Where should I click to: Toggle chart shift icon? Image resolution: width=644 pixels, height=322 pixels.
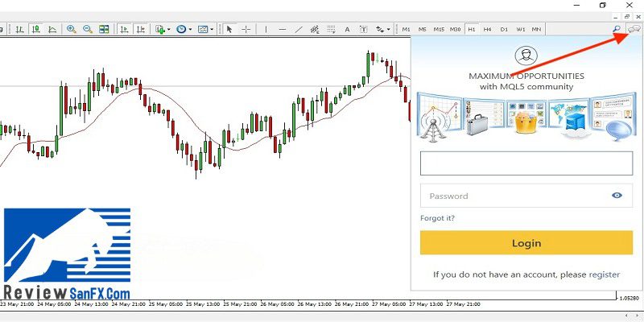pos(140,29)
